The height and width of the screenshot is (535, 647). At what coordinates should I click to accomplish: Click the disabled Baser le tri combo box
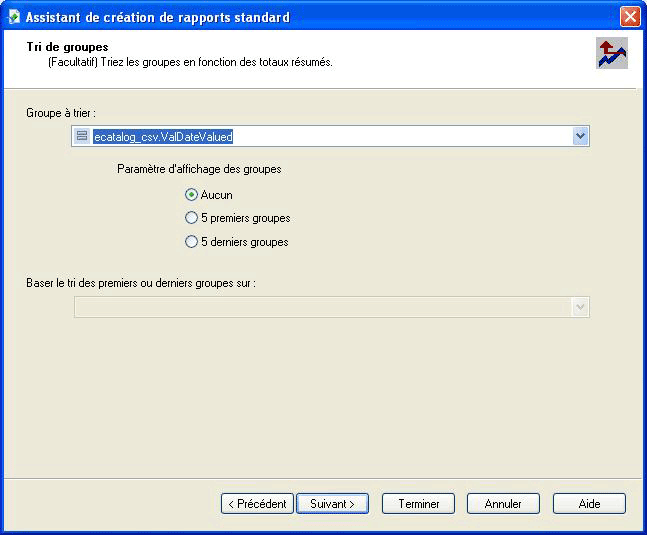[322, 307]
